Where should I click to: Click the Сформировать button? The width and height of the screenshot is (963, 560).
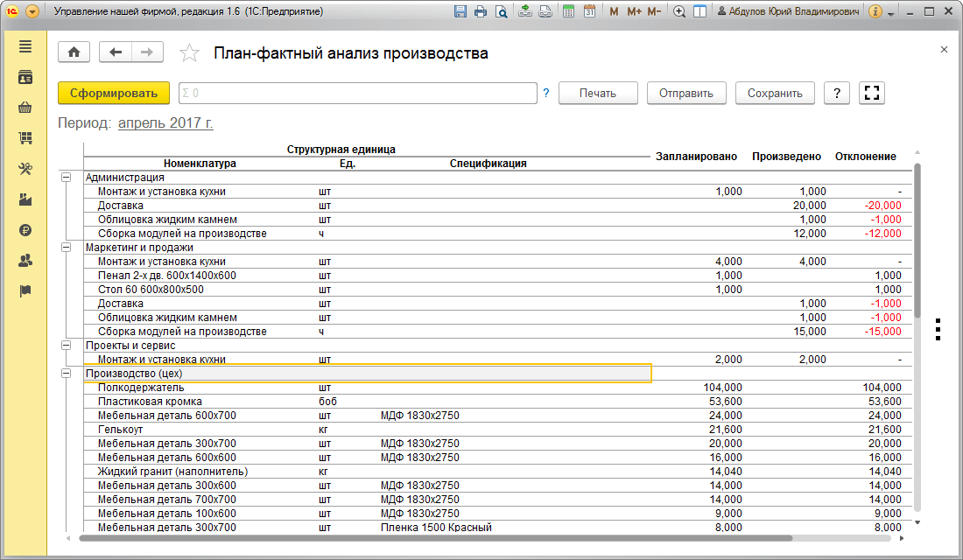114,94
